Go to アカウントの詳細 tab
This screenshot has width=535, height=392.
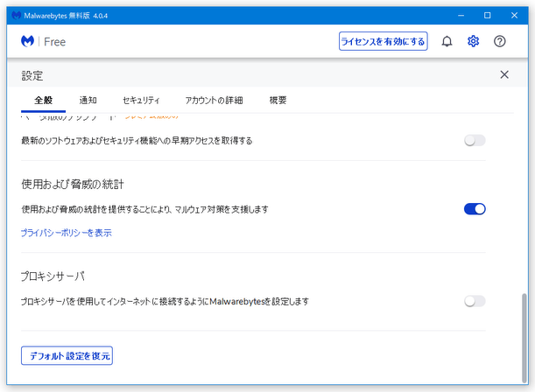click(x=214, y=101)
